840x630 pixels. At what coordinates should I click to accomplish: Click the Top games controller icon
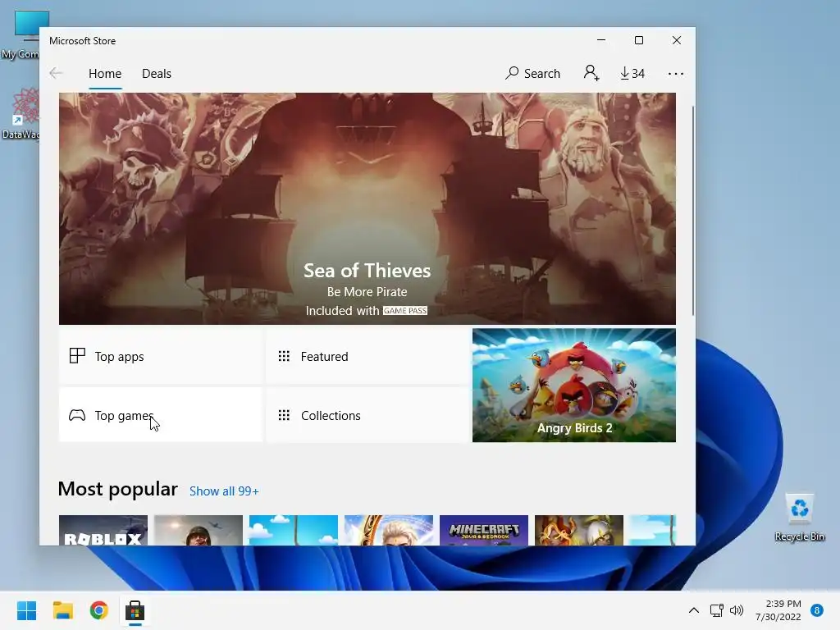coord(77,415)
